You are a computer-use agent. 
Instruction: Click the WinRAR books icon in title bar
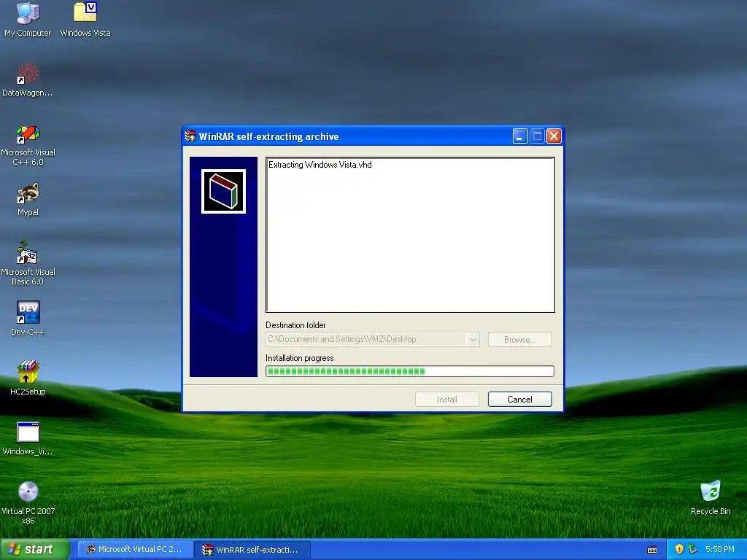click(190, 136)
